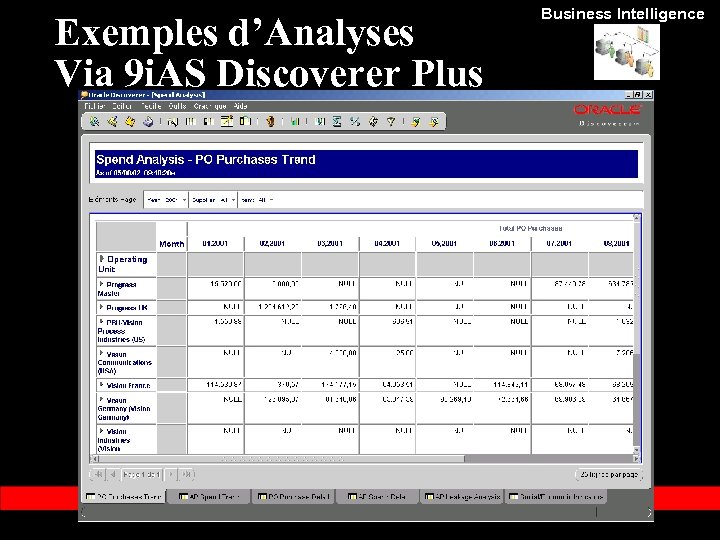
Task: Click the Spend Analysis - PO Purchases Trend title
Action: coord(205,160)
